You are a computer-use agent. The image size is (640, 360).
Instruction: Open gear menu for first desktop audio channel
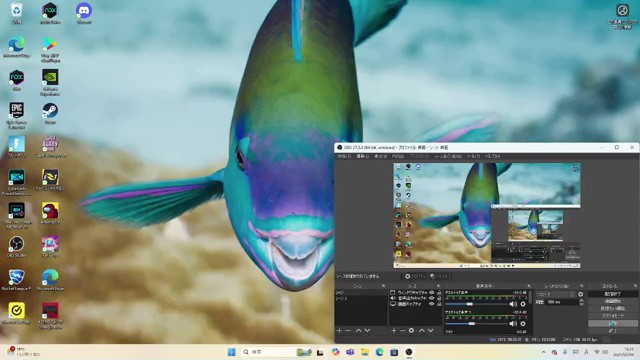click(x=523, y=304)
